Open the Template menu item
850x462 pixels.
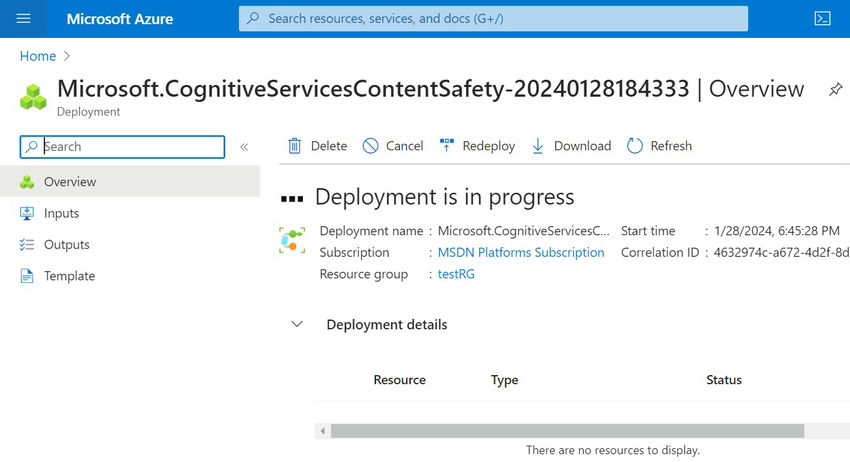tap(69, 276)
